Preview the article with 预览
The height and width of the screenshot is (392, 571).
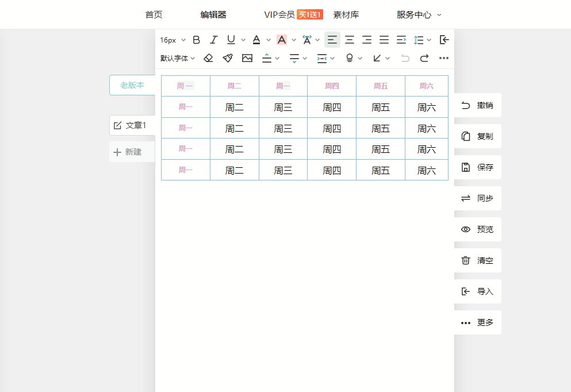(x=478, y=229)
